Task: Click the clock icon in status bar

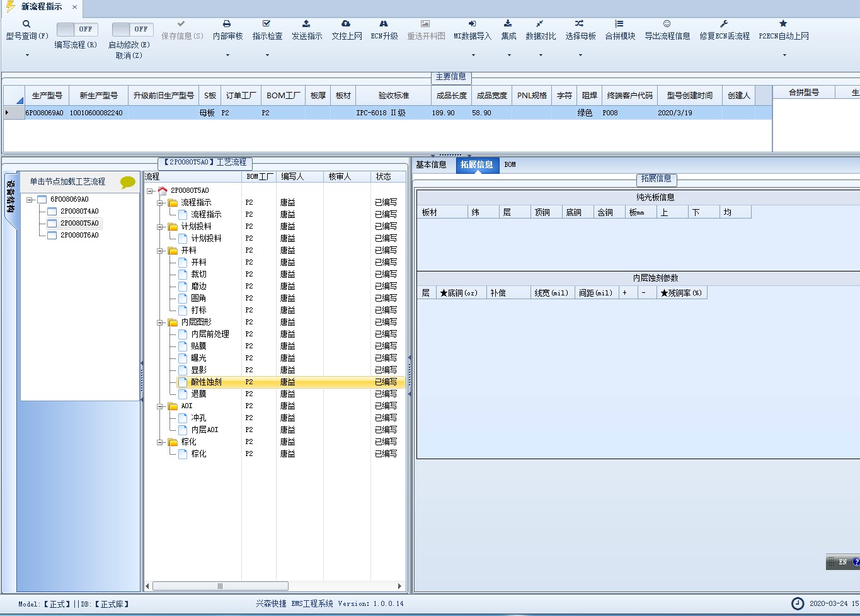Action: click(x=798, y=603)
